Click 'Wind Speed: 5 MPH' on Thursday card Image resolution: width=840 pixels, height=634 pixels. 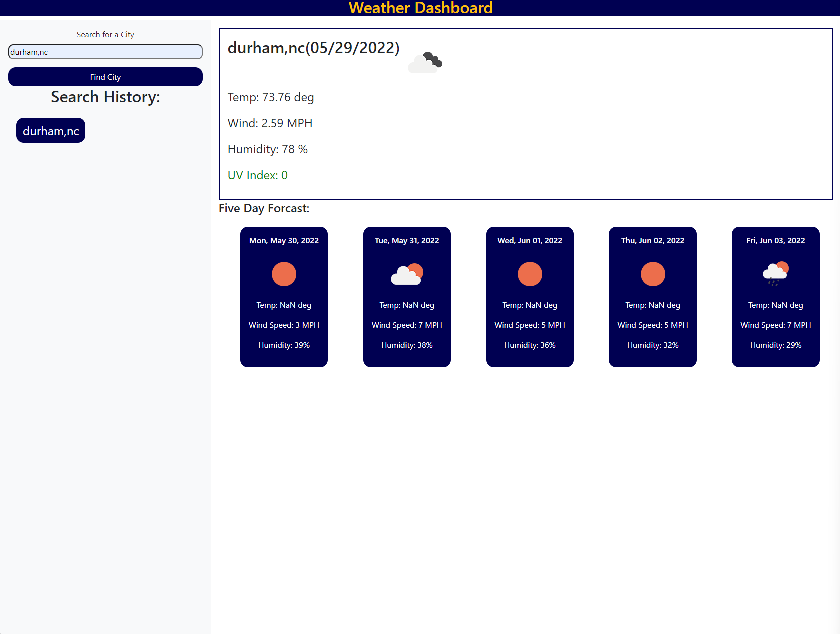coord(653,325)
